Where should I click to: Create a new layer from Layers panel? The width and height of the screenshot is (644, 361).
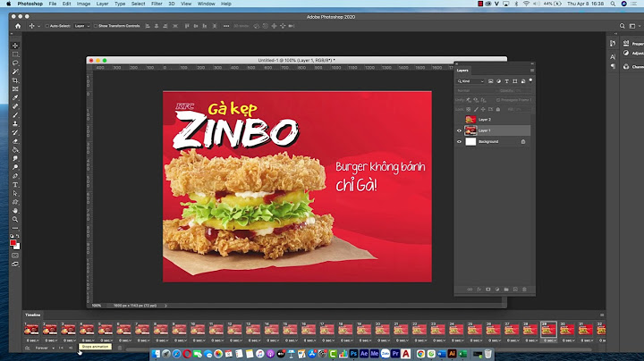[x=515, y=290]
